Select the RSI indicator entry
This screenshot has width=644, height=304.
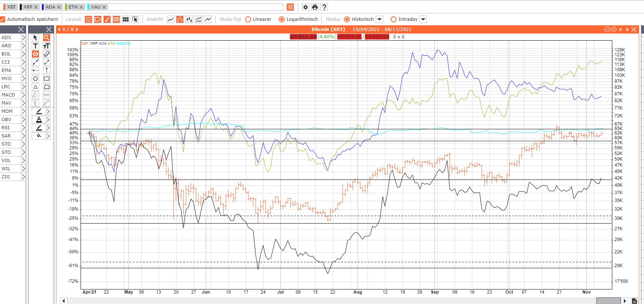pos(6,128)
